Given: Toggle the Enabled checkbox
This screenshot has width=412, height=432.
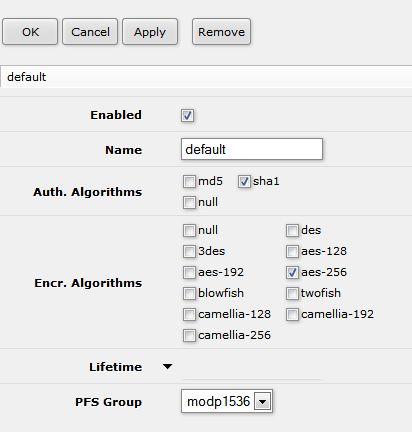Looking at the screenshot, I should (187, 115).
